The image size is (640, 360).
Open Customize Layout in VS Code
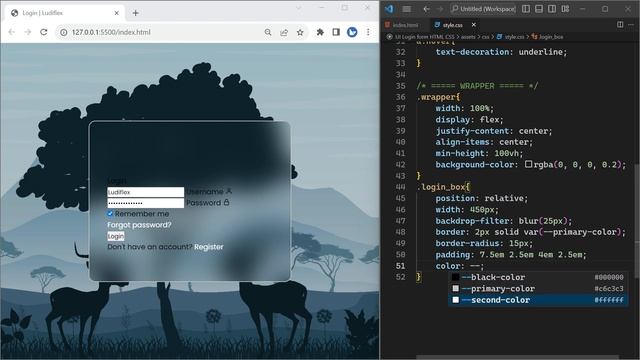click(565, 9)
